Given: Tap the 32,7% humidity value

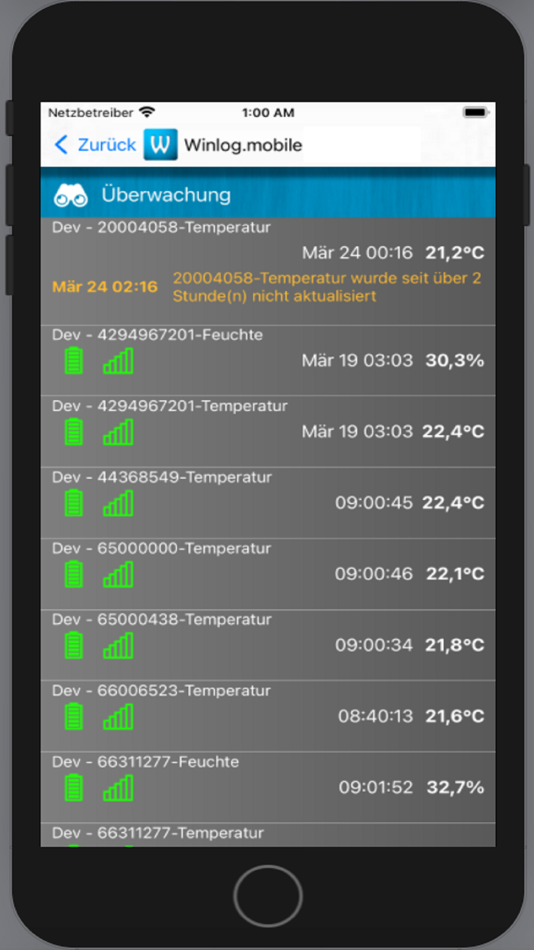Looking at the screenshot, I should click(456, 788).
